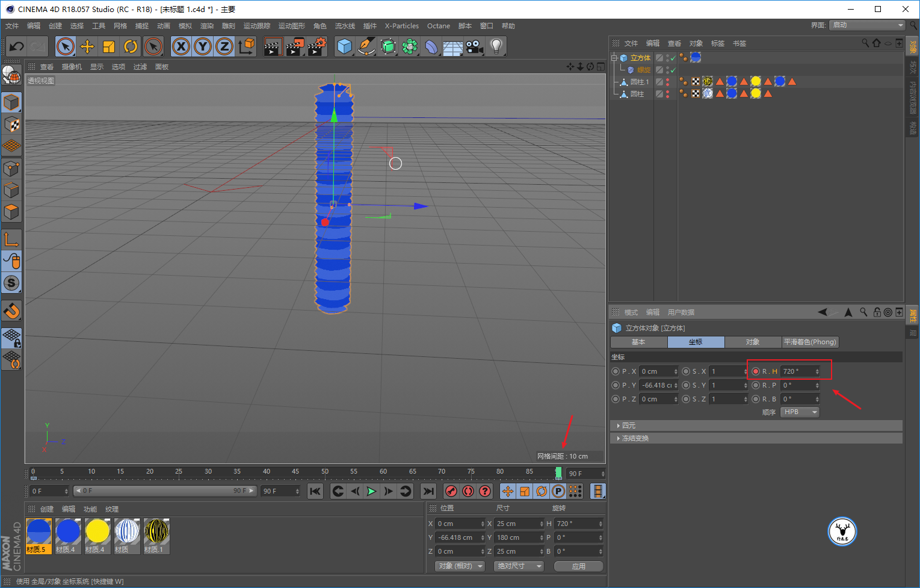Toggle 立方体 enabled checkmark

pos(673,58)
